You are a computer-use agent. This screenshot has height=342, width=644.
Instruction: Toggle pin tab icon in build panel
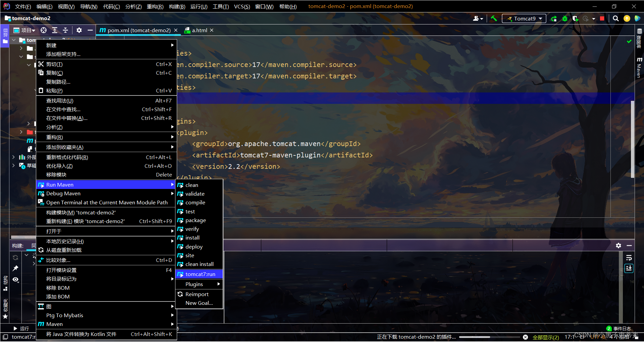15,268
